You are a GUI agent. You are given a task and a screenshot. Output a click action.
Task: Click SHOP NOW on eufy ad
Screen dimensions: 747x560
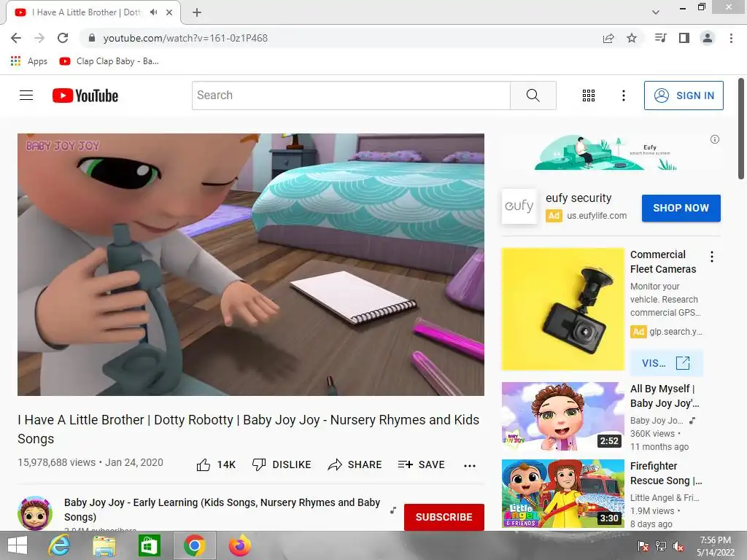coord(681,208)
